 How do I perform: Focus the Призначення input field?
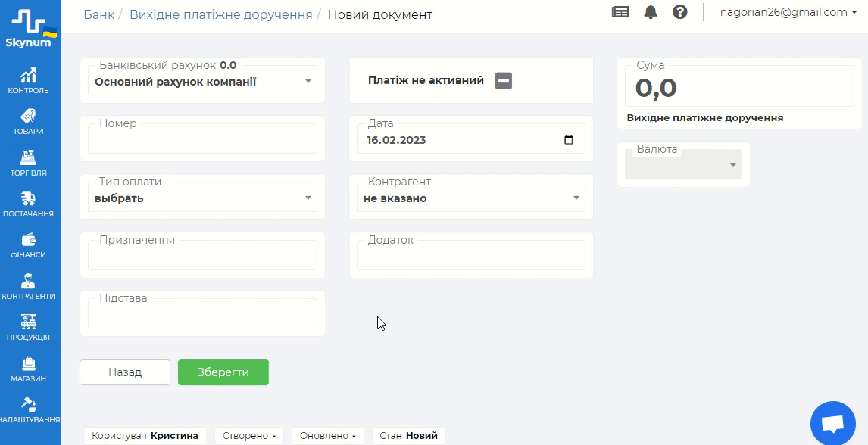pyautogui.click(x=202, y=255)
